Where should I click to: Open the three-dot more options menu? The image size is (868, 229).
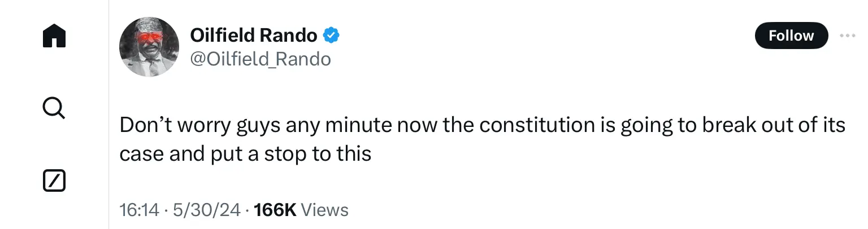pos(848,36)
